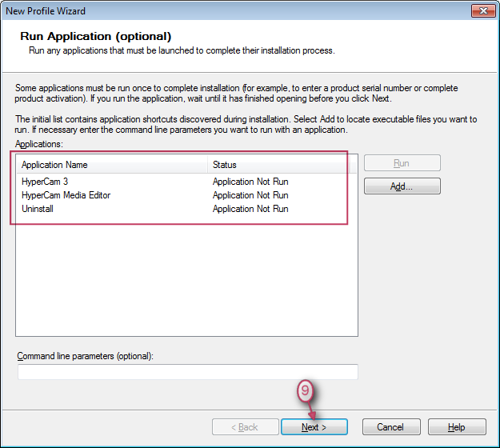The height and width of the screenshot is (448, 500).
Task: Click the Application Name column header
Action: click(112, 165)
